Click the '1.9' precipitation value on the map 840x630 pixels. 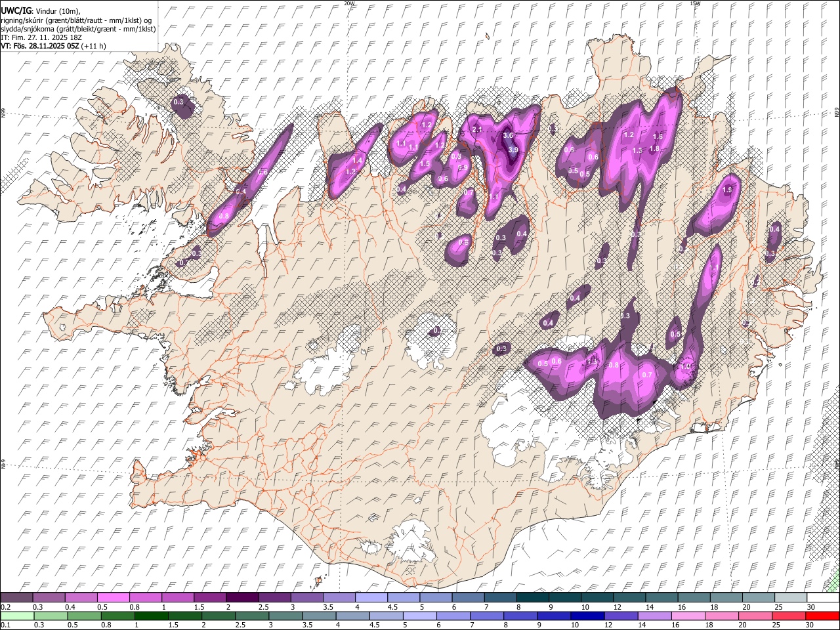[727, 190]
